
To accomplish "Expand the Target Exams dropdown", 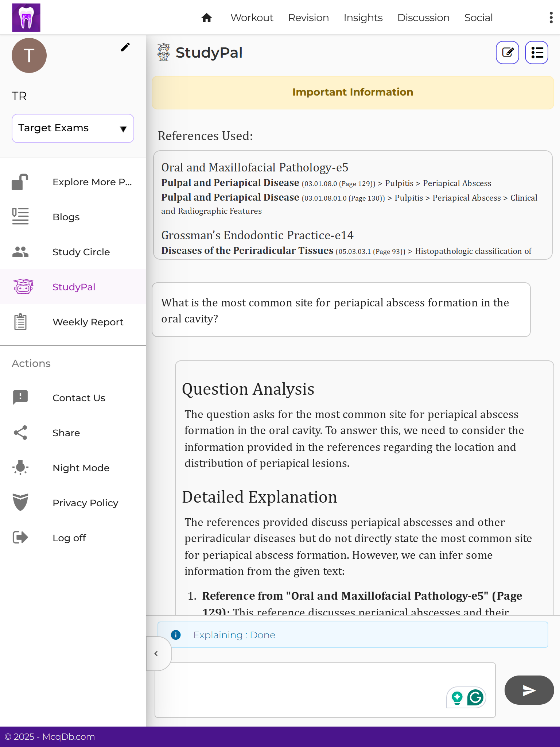I will click(73, 128).
